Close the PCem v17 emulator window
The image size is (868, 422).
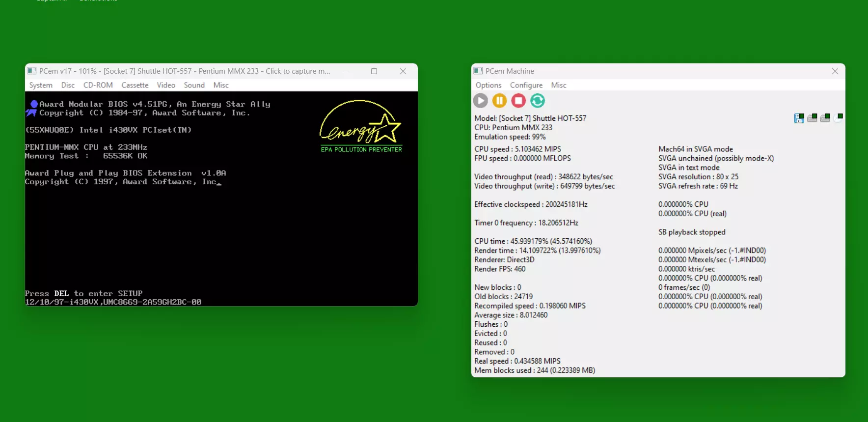403,71
